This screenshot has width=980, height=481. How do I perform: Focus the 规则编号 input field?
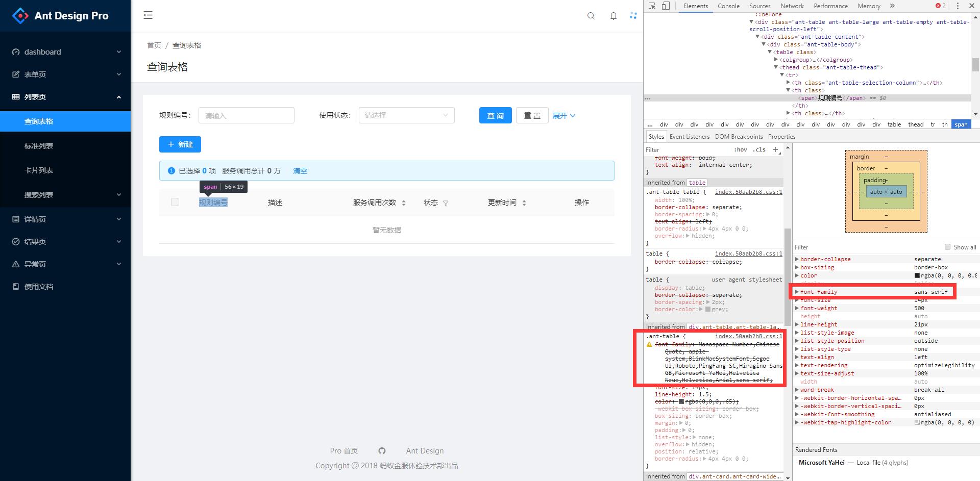[x=247, y=115]
